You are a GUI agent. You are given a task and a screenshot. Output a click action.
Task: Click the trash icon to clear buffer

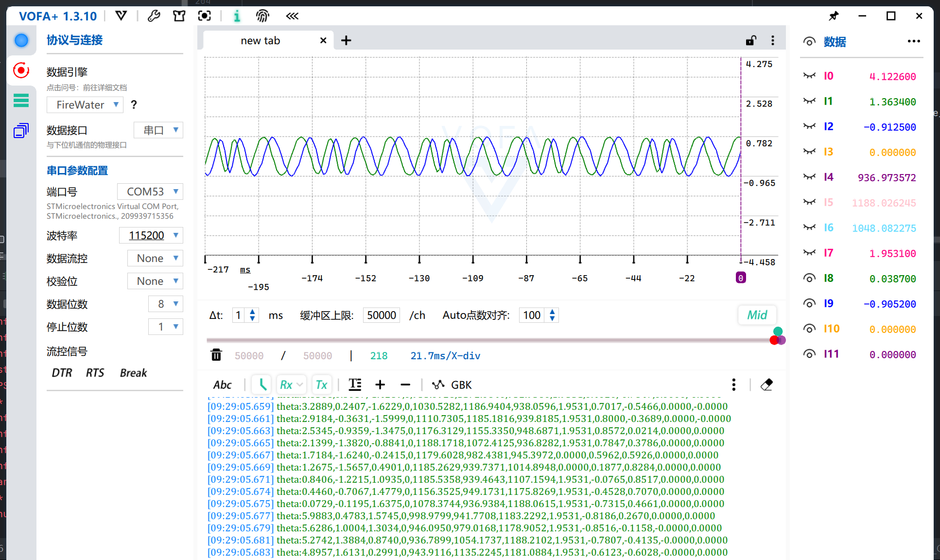pos(216,355)
